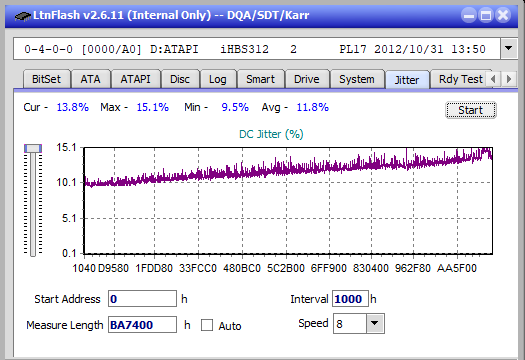Click x-axis label 33FCC0
The image size is (525, 360).
[198, 268]
